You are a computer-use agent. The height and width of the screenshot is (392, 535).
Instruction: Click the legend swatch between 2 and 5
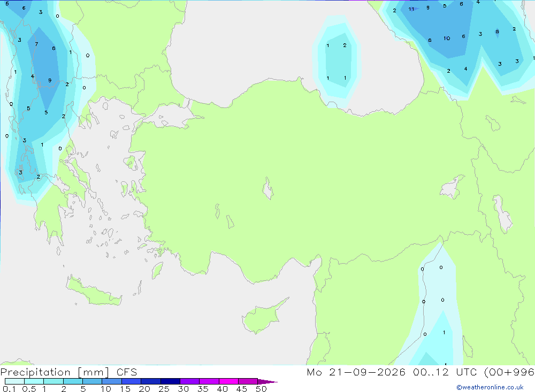(73, 381)
